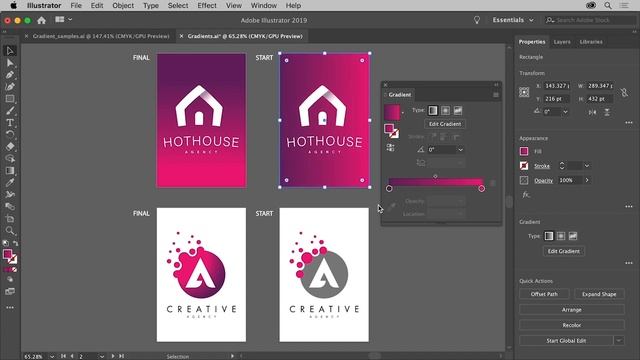The image size is (640, 360).
Task: Select the Rotate tool
Action: pos(10,135)
